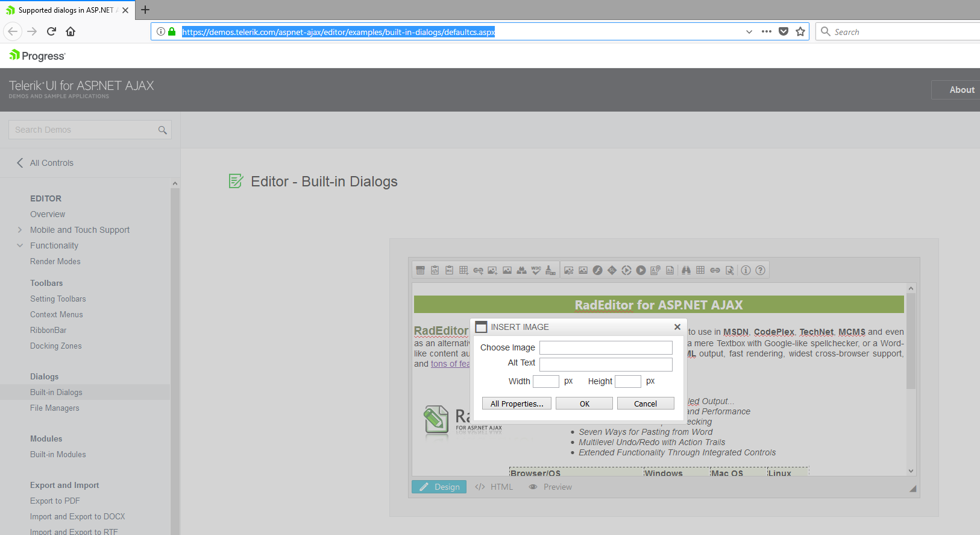Screen dimensions: 980x535
Task: Open the page actions three-dot menu
Action: pyautogui.click(x=767, y=31)
